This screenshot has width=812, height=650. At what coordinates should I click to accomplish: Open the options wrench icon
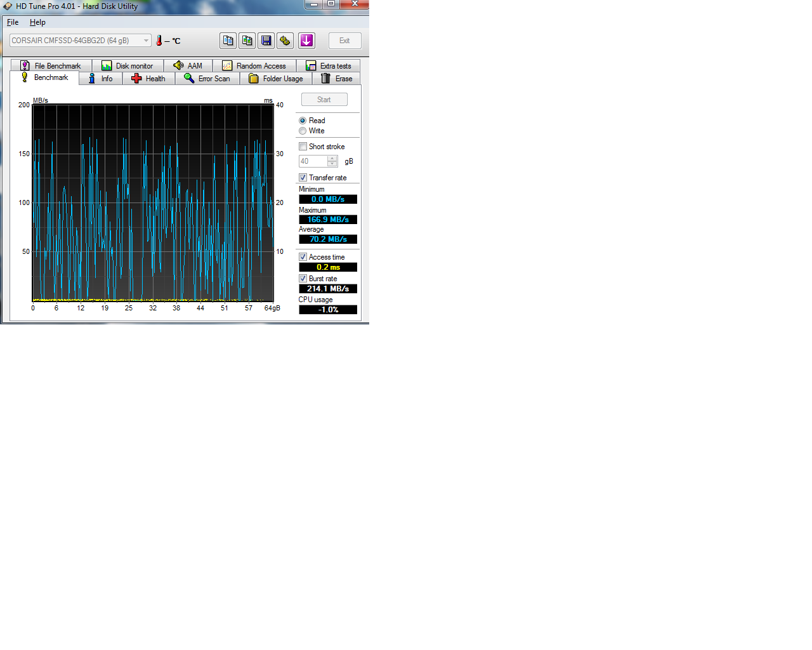(285, 41)
